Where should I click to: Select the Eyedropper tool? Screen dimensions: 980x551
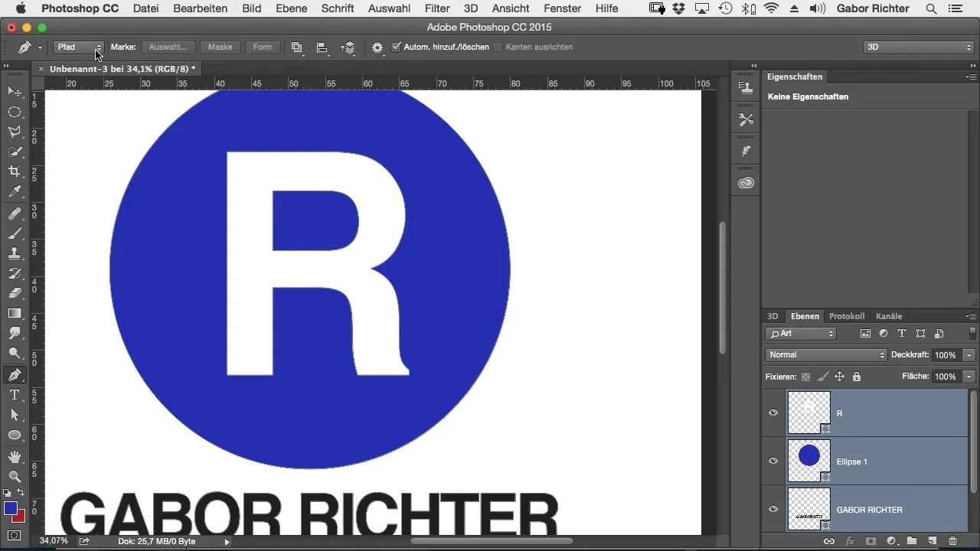tap(15, 192)
